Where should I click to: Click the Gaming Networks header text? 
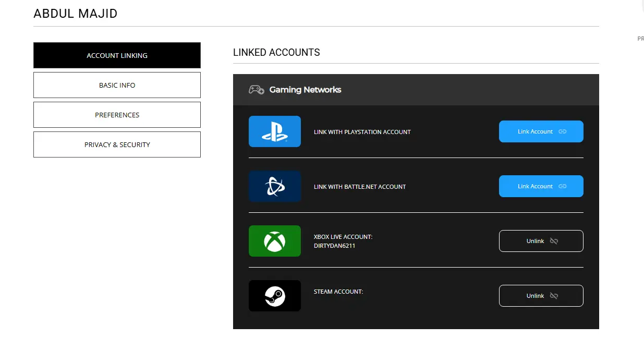[x=305, y=90]
